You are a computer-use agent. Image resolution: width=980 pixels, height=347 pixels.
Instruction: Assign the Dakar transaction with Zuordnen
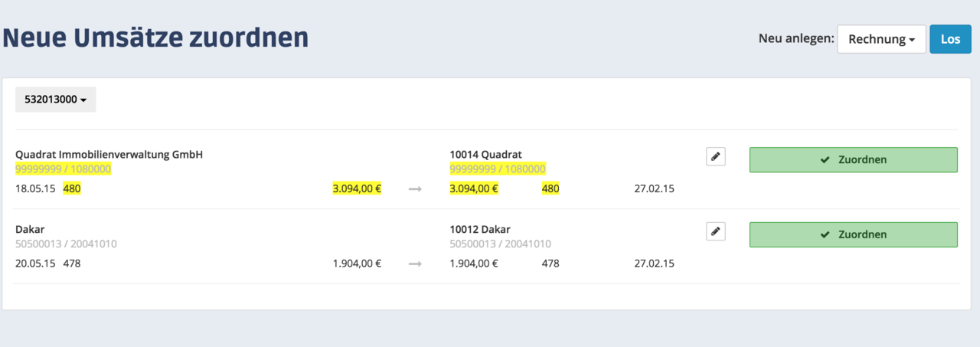click(x=853, y=234)
